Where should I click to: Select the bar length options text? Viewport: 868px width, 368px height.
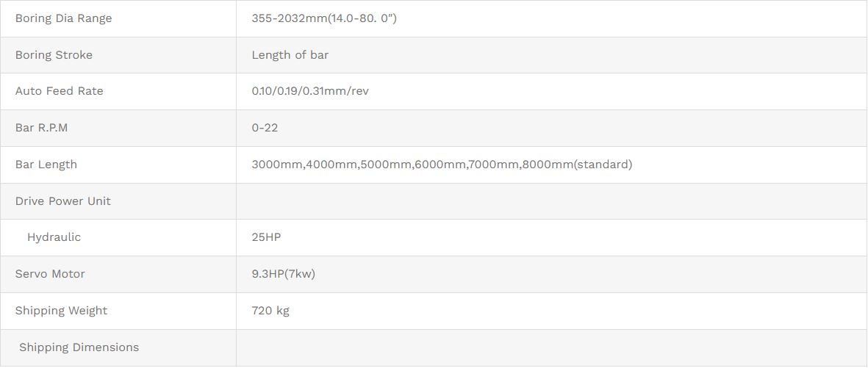[x=442, y=165]
